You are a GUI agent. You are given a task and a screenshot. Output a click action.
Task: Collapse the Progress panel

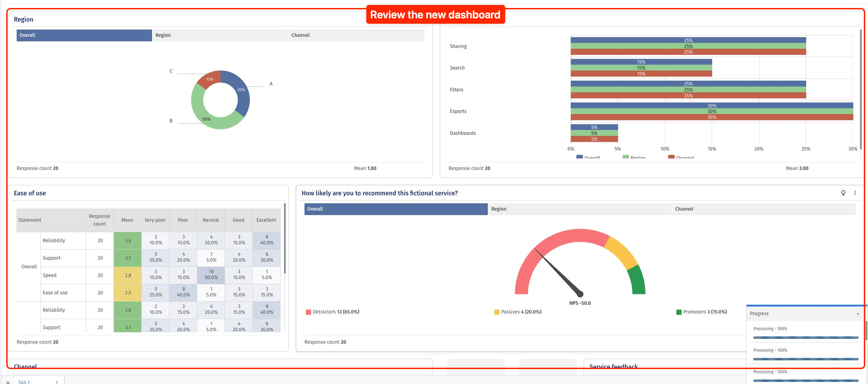858,313
